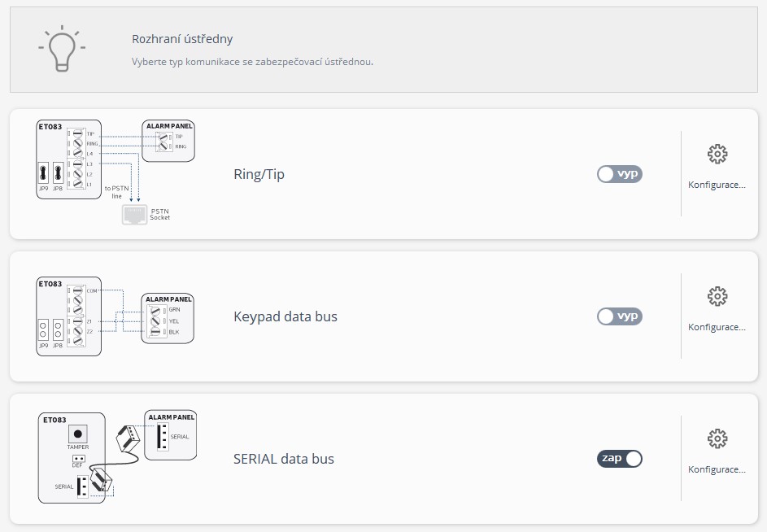This screenshot has width=767, height=532.
Task: Click the gear icon for SERIAL data bus
Action: point(717,438)
